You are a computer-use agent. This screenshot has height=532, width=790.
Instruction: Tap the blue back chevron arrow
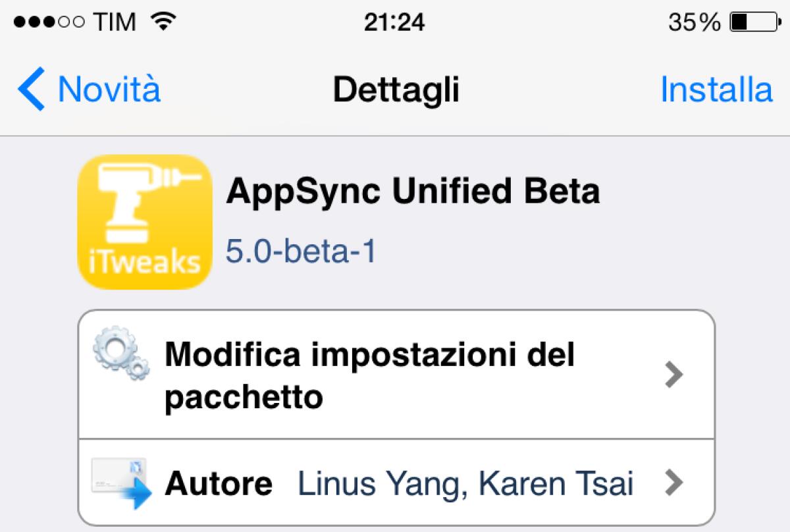[31, 89]
